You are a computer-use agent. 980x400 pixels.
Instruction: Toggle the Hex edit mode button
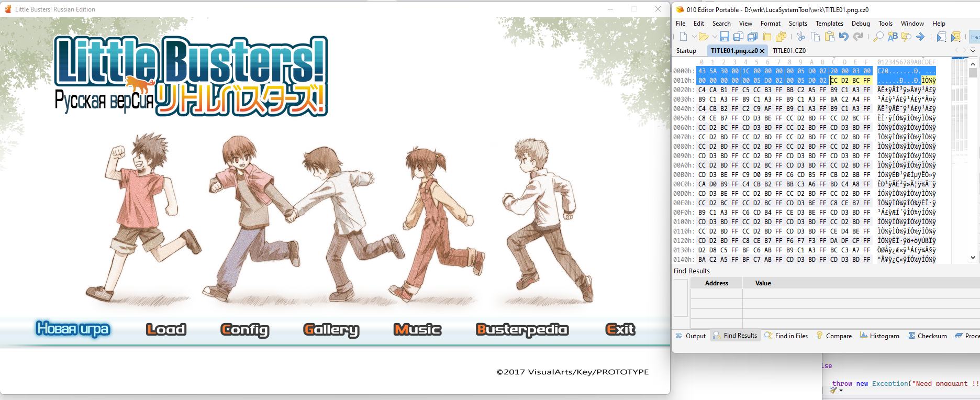[x=975, y=37]
